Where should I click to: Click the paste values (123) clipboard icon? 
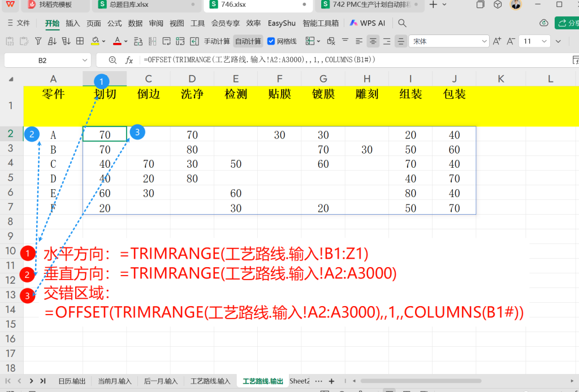tap(10, 41)
